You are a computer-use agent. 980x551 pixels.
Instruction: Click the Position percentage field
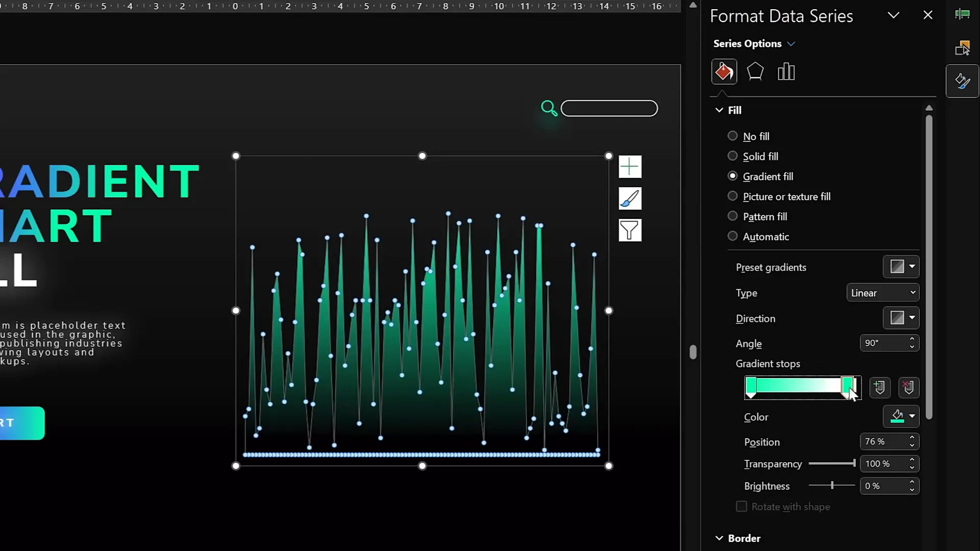click(x=889, y=441)
